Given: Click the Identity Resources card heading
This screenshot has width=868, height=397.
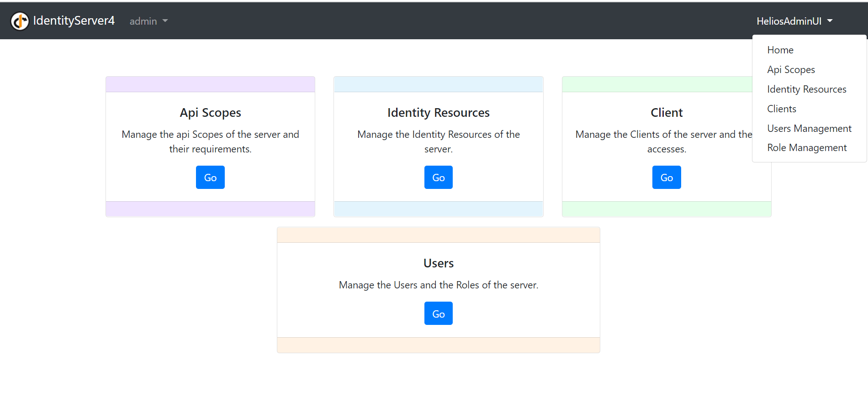Looking at the screenshot, I should click(439, 113).
